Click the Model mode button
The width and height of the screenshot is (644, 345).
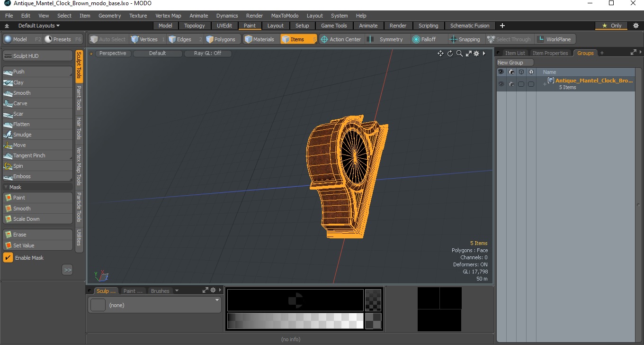pyautogui.click(x=22, y=39)
